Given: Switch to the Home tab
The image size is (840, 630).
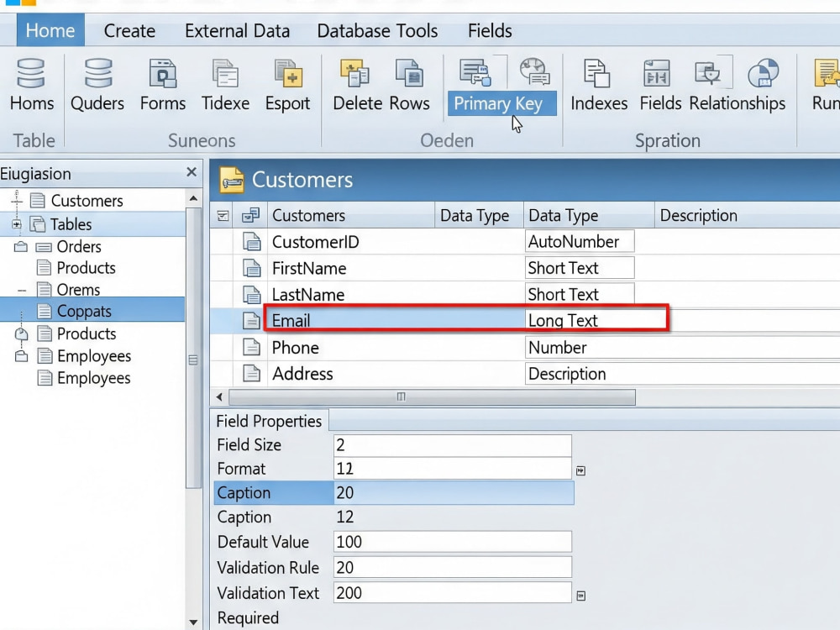Looking at the screenshot, I should 50,30.
